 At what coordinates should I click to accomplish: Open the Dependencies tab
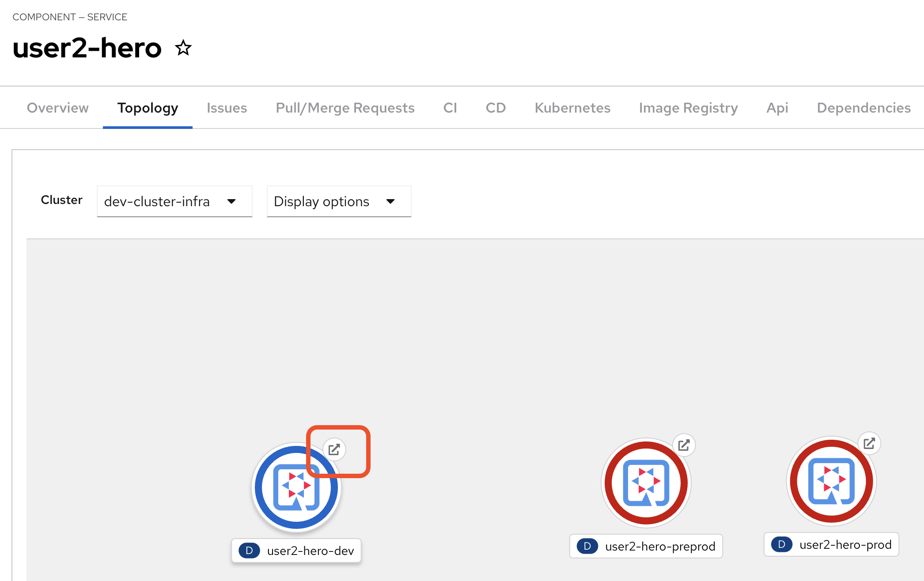tap(863, 108)
